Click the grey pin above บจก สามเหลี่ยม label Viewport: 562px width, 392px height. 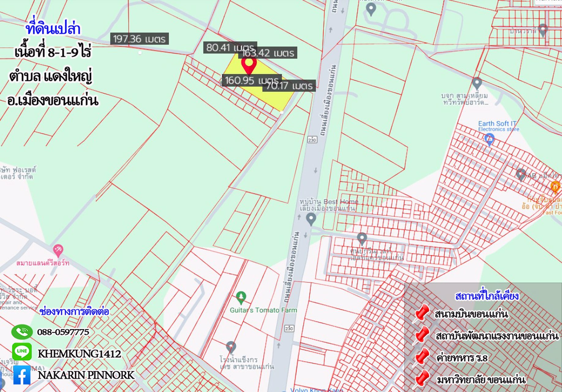coord(477,83)
